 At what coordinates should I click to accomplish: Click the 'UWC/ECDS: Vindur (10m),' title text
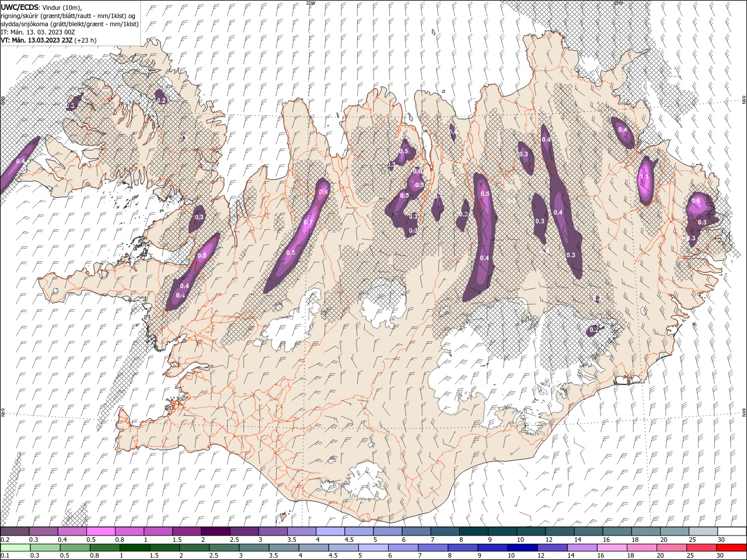pos(41,7)
